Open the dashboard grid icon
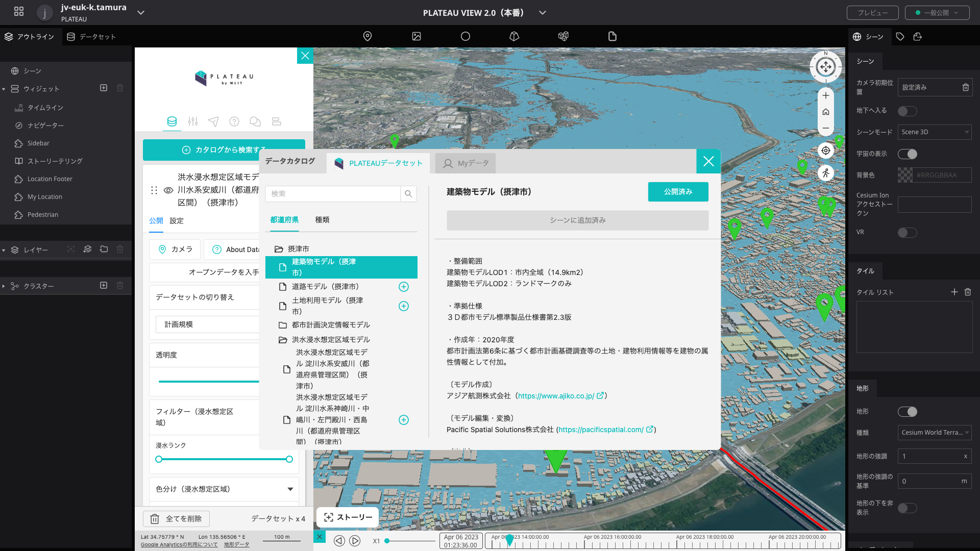Image resolution: width=980 pixels, height=551 pixels. (19, 11)
